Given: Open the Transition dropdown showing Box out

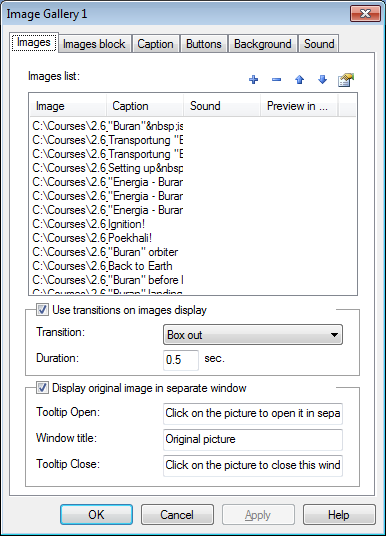Looking at the screenshot, I should (x=253, y=335).
